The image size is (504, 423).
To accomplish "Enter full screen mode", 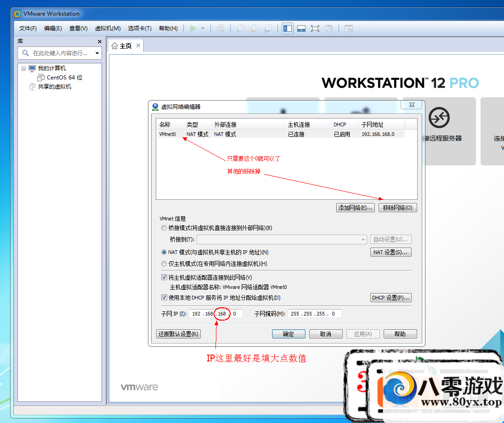I will 315,28.
